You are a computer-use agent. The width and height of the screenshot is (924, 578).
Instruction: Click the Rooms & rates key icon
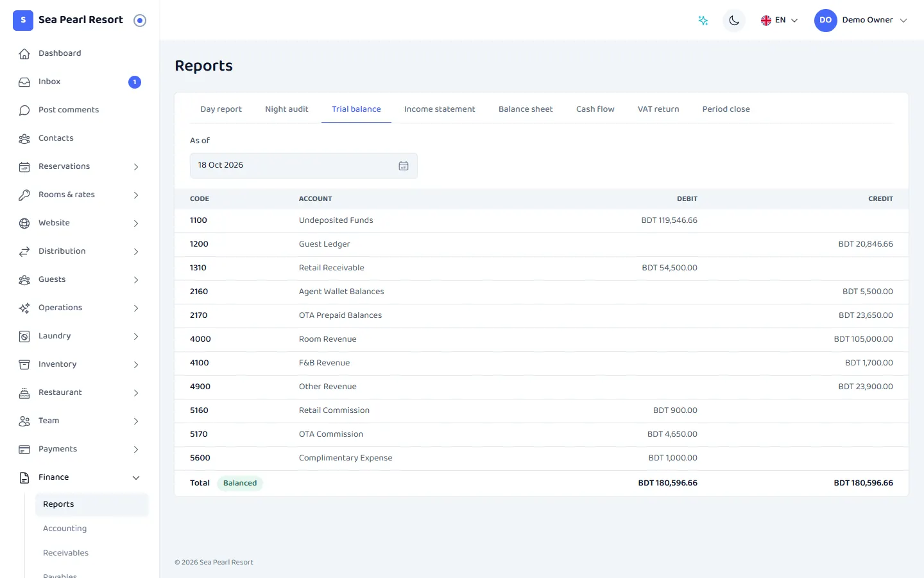(24, 195)
